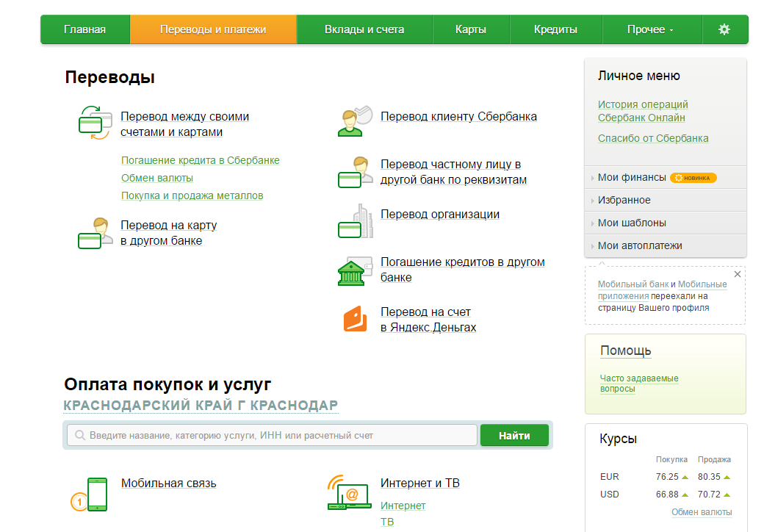Close the mobile bank notification box
This screenshot has height=532, width=764.
point(738,274)
